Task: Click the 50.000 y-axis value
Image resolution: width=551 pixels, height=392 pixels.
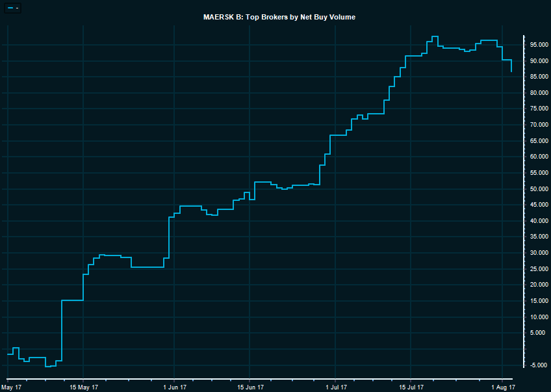Action: (537, 189)
